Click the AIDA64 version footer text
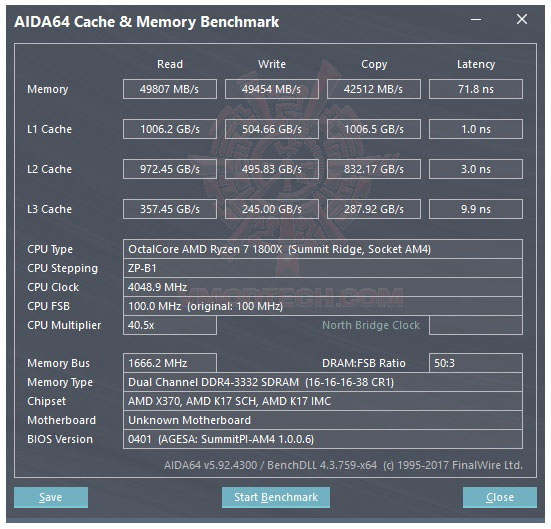Screen dimensions: 551x529 click(343, 465)
